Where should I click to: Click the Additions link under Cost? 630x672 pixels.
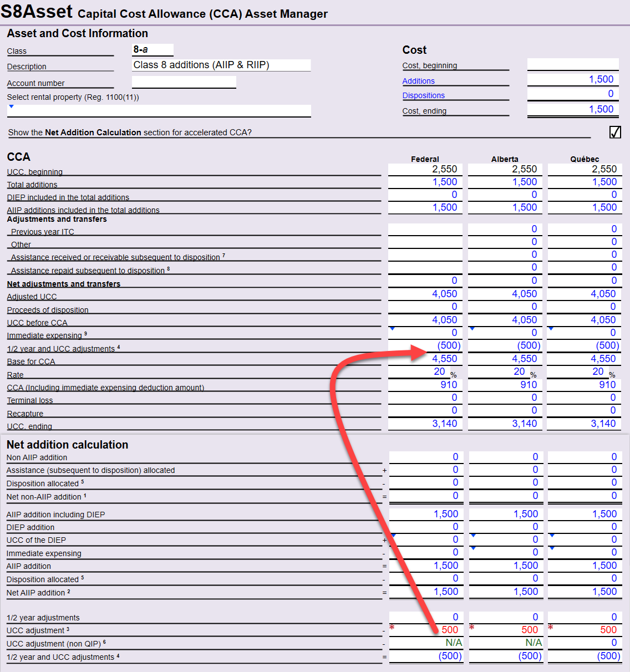click(418, 80)
